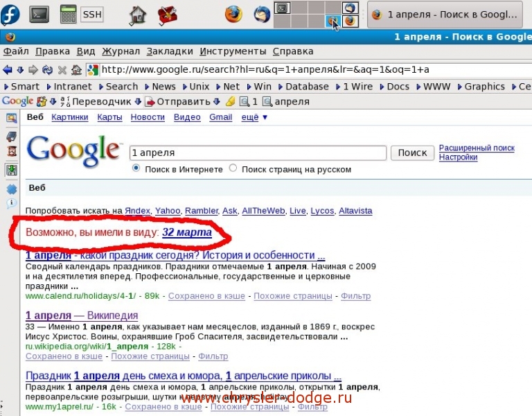
Task: Click the sidebar info bubble icon
Action: [12, 203]
